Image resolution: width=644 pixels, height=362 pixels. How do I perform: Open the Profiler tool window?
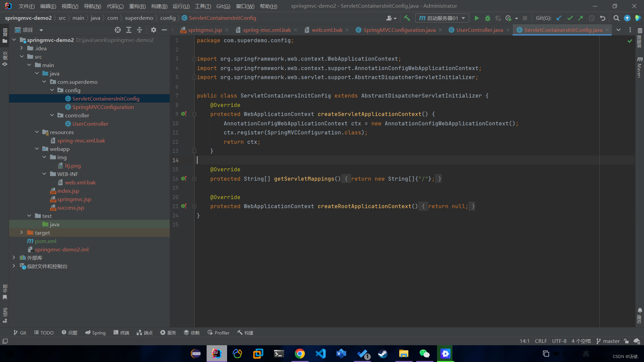218,333
